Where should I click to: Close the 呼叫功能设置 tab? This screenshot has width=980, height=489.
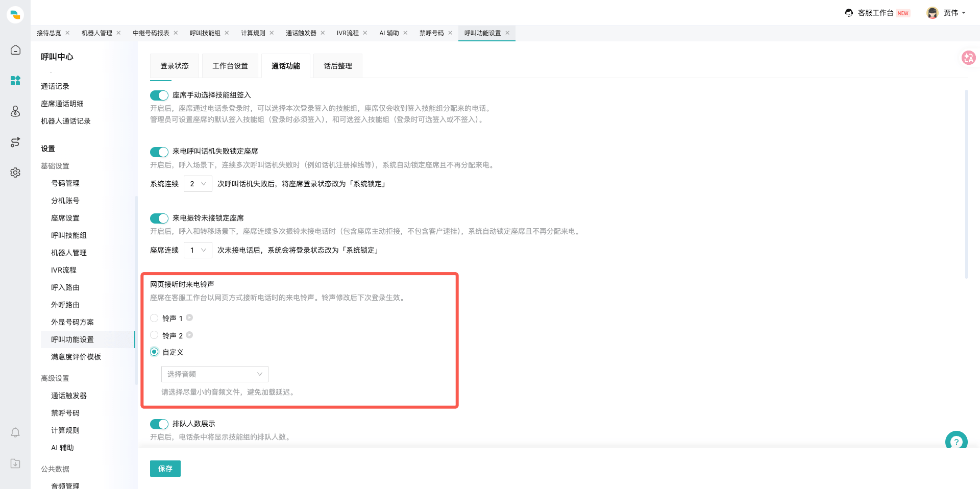point(507,33)
